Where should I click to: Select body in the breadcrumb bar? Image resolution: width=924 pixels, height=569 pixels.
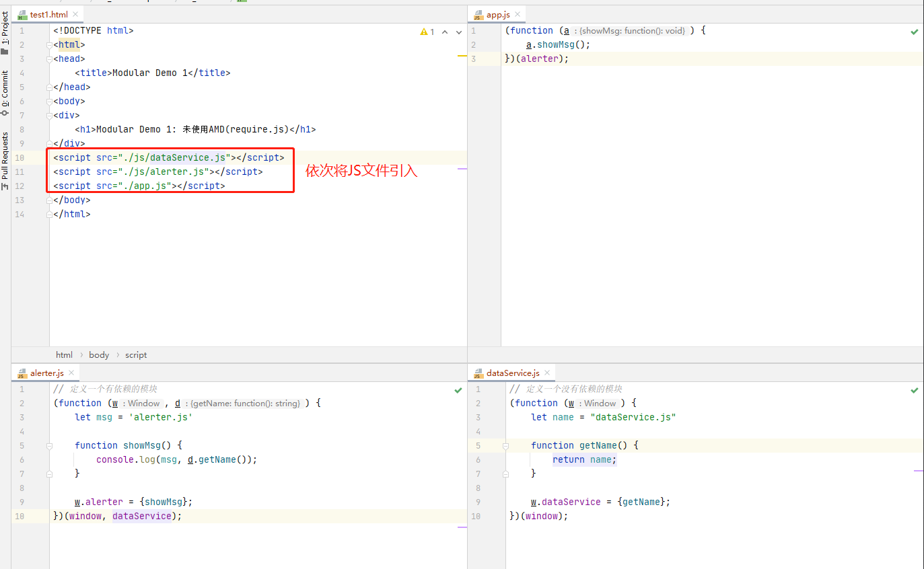pos(99,355)
